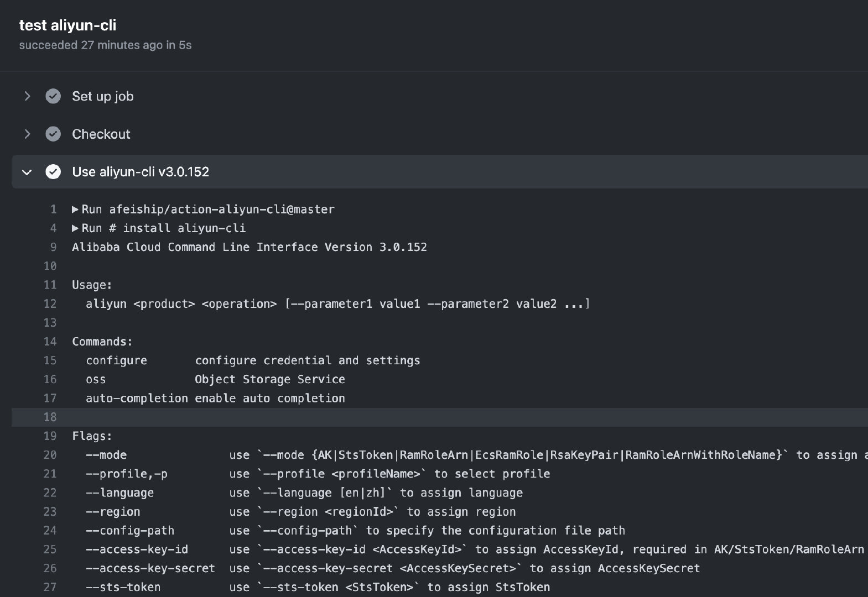Click the '--profile,-p' flag name
This screenshot has height=597, width=868.
pos(127,474)
